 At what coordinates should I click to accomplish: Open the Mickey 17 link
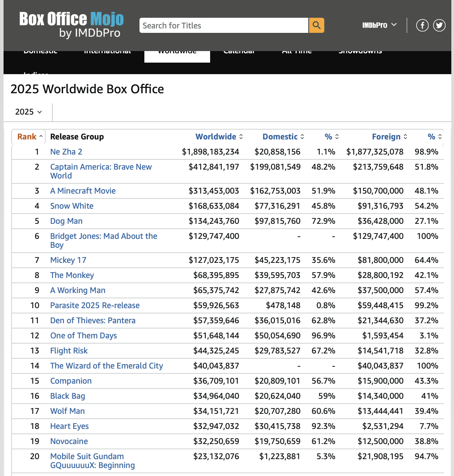point(68,260)
